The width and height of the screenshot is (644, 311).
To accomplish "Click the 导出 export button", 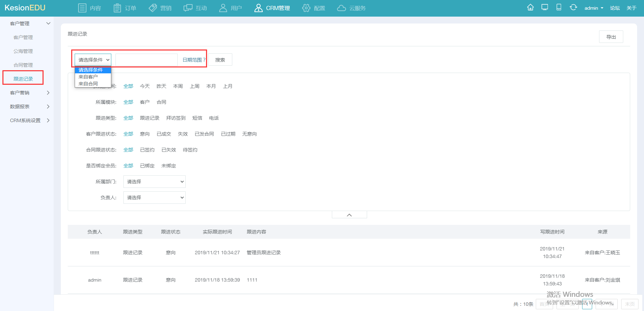I will pyautogui.click(x=611, y=37).
